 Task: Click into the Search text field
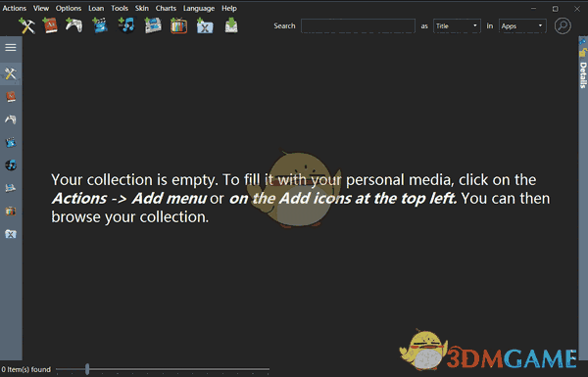(358, 25)
